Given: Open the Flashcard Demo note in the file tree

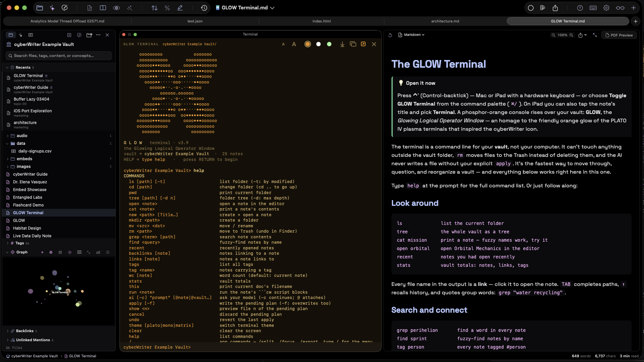Looking at the screenshot, I should [x=28, y=205].
